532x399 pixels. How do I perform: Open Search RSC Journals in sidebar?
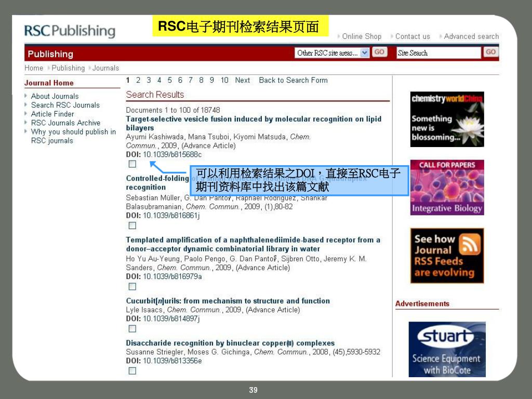point(65,105)
